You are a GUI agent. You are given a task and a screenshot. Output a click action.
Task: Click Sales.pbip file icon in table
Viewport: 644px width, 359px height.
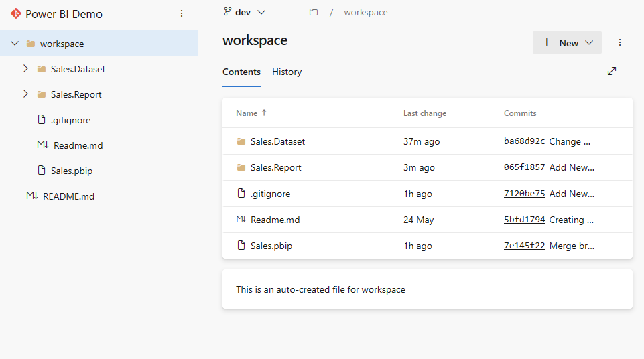click(x=241, y=245)
